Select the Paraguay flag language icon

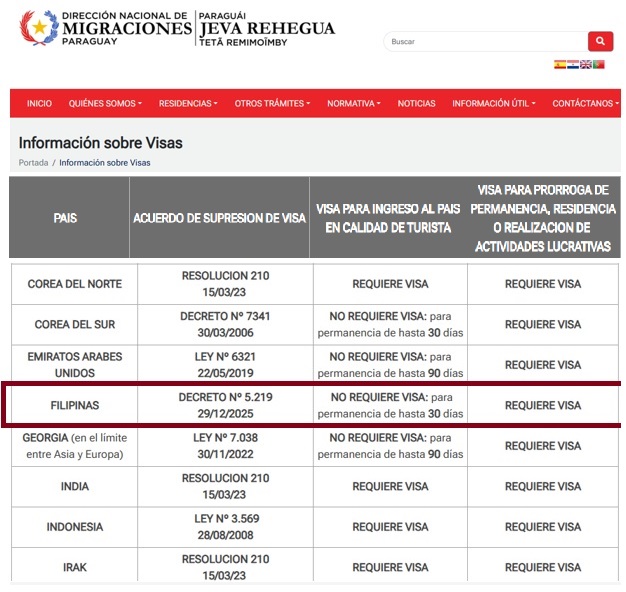point(573,64)
